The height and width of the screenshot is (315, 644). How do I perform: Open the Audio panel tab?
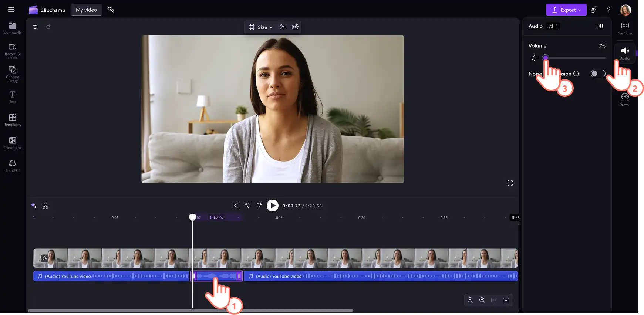625,54
